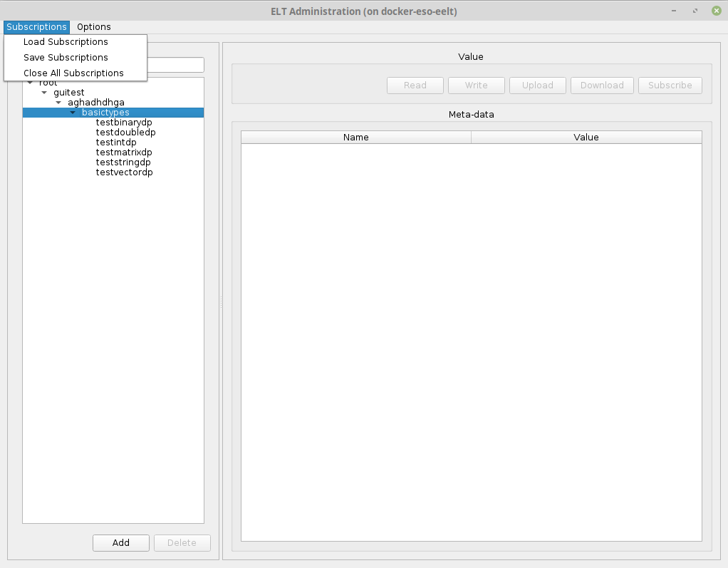The height and width of the screenshot is (568, 728).
Task: Click the green window close icon
Action: (716, 11)
